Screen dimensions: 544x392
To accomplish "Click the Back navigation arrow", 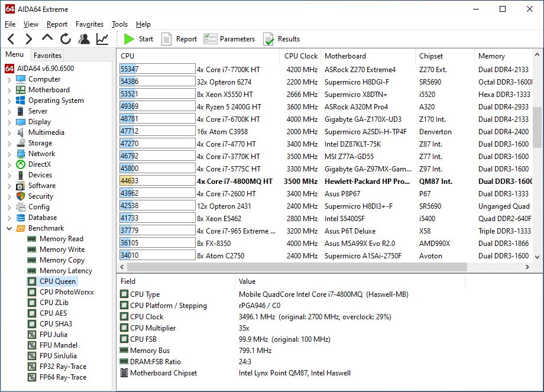I will 11,39.
